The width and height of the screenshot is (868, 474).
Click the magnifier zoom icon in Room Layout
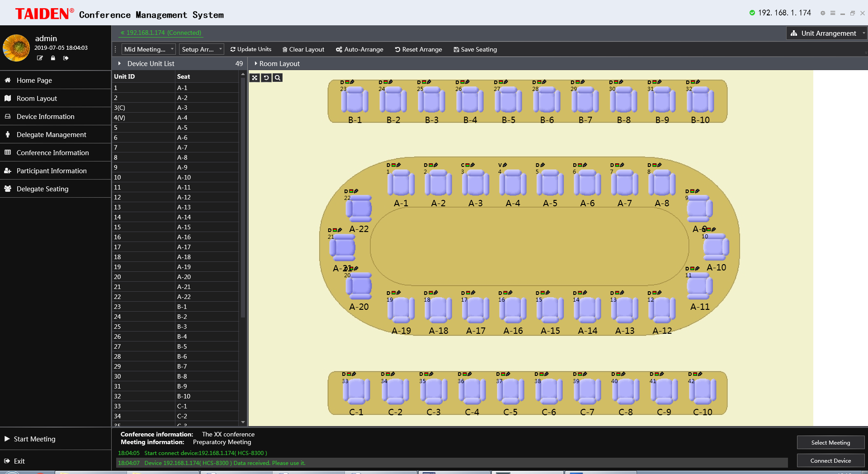click(278, 78)
